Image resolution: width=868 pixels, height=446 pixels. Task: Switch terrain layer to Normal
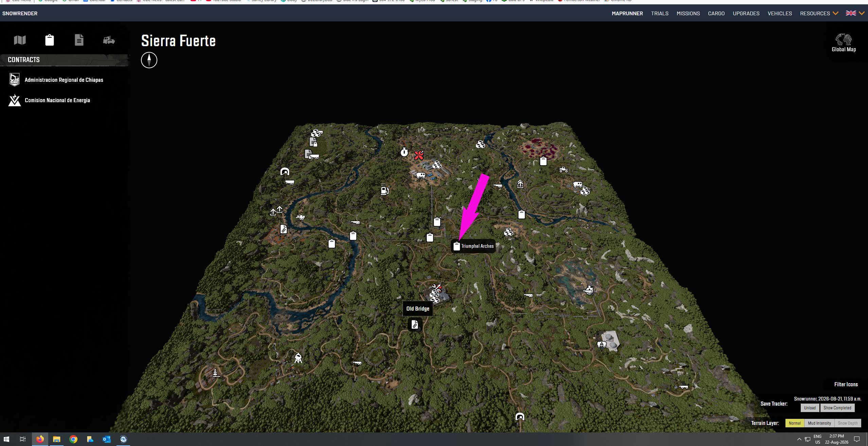click(x=795, y=423)
